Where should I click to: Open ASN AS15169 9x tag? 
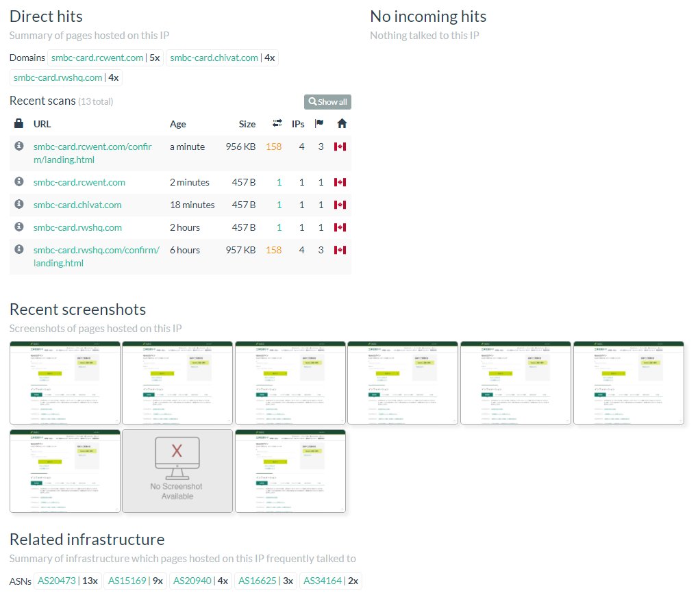[135, 581]
